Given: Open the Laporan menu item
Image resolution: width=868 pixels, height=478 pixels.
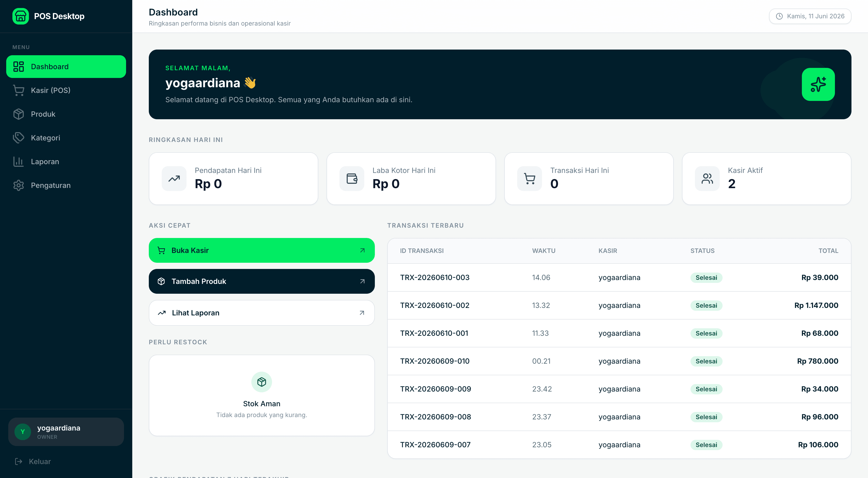Looking at the screenshot, I should (66, 162).
